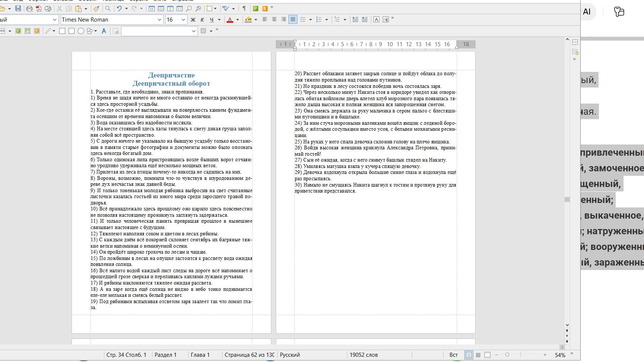Insert a table from the toolbar
Screen dimensions: 644x362
coord(203,31)
